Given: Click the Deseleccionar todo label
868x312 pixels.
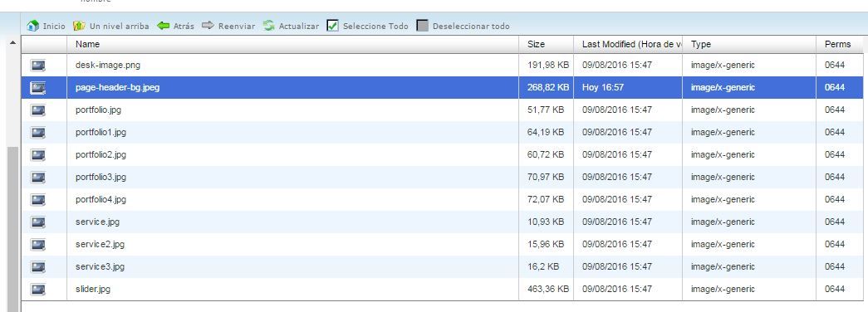Looking at the screenshot, I should [x=471, y=26].
